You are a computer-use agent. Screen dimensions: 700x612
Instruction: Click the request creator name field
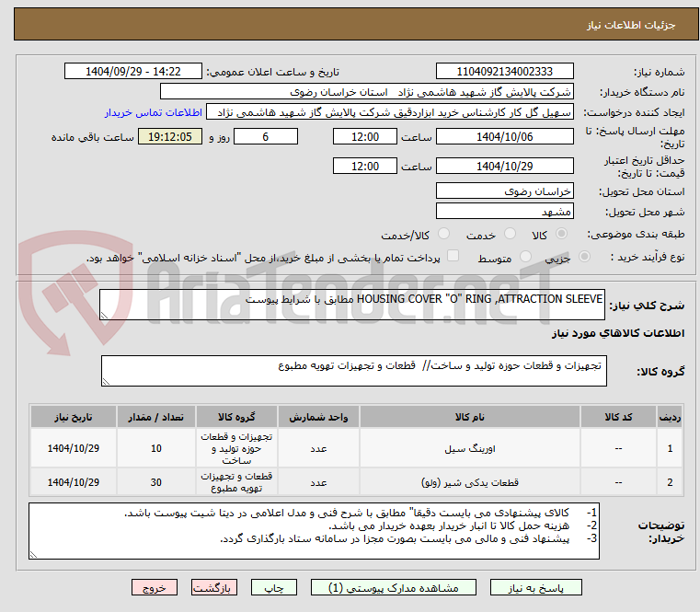tap(390, 112)
